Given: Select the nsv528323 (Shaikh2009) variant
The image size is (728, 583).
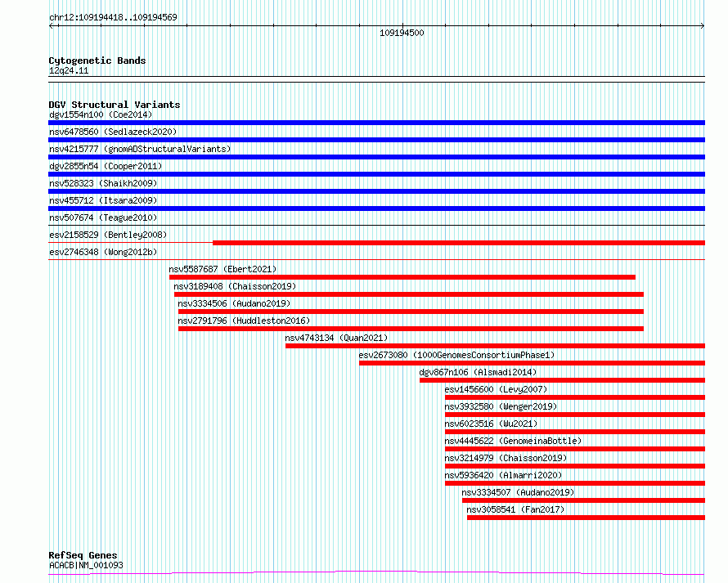Looking at the screenshot, I should pyautogui.click(x=103, y=183).
